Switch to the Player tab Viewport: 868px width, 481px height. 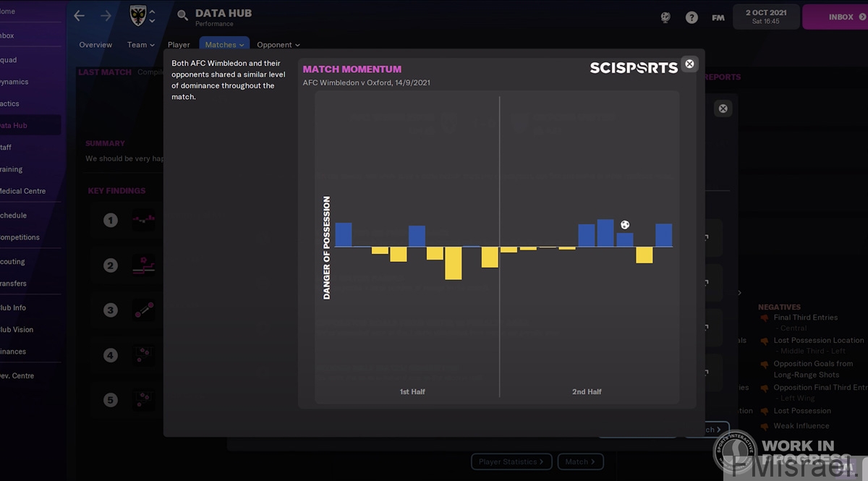[179, 45]
